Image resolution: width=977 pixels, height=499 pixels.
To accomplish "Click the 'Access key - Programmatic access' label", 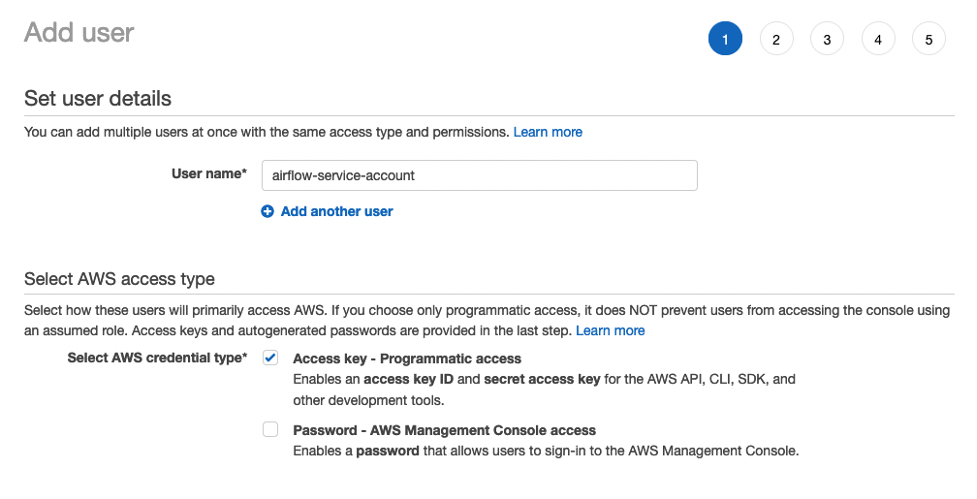I will point(407,358).
